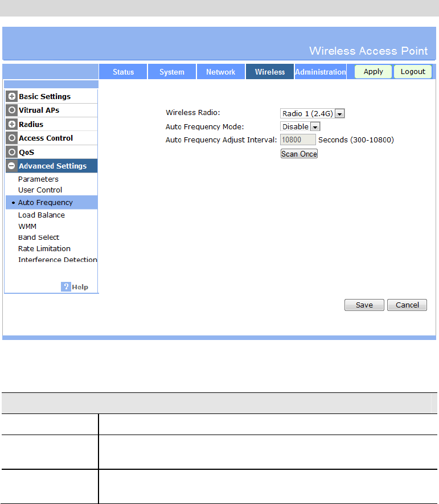Open Rate Limitation page
The width and height of the screenshot is (439, 504).
44,248
